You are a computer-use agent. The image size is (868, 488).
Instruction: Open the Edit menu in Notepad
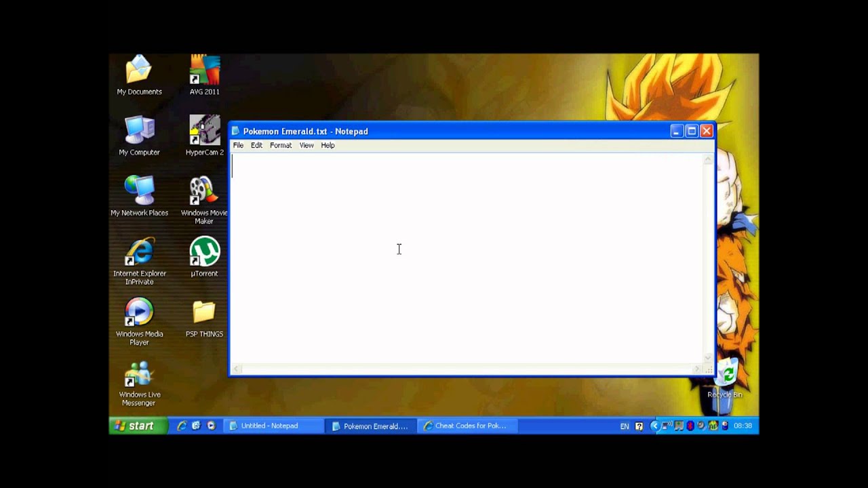pos(256,145)
